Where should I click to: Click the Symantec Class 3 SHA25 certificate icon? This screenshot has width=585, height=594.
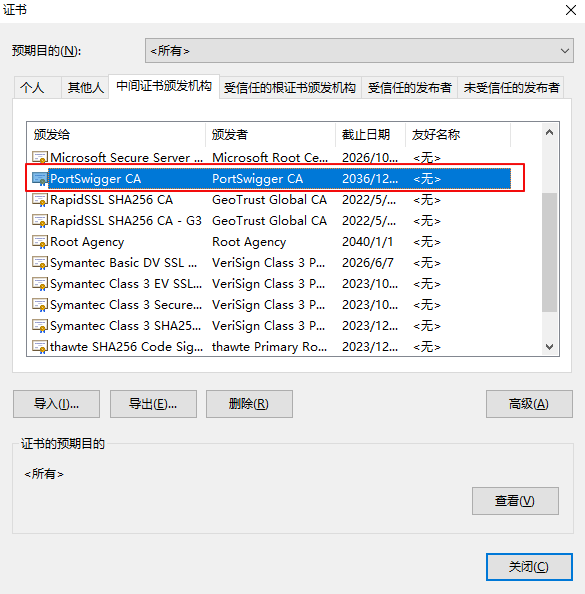pyautogui.click(x=40, y=326)
